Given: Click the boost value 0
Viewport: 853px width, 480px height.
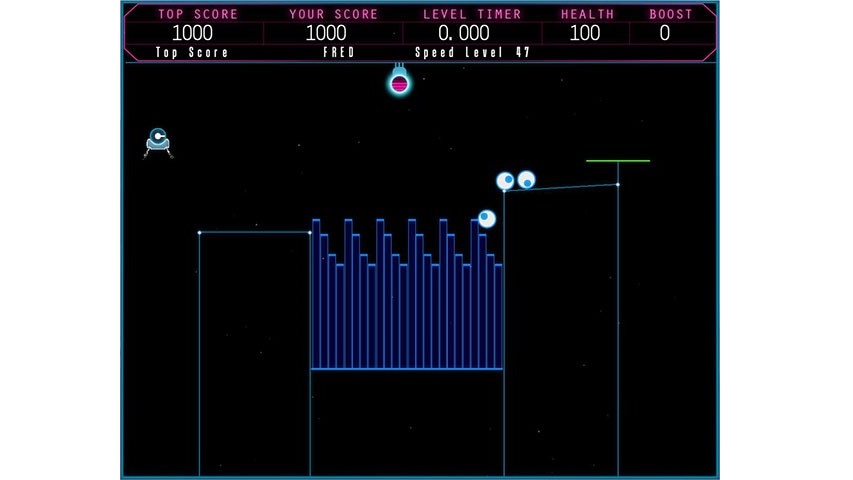Looking at the screenshot, I should click(665, 33).
